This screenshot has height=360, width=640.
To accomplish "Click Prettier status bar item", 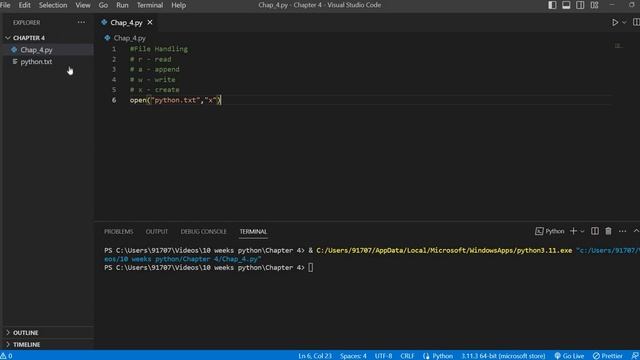I will coord(608,356).
